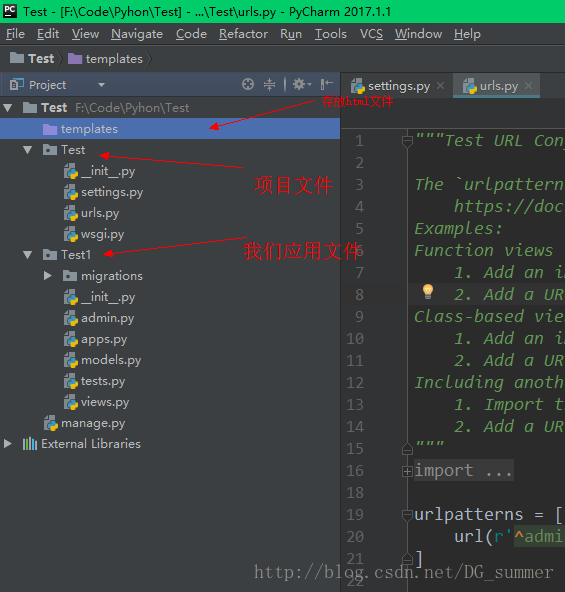Expand External Libraries node
Screen dimensions: 565x592
point(8,444)
